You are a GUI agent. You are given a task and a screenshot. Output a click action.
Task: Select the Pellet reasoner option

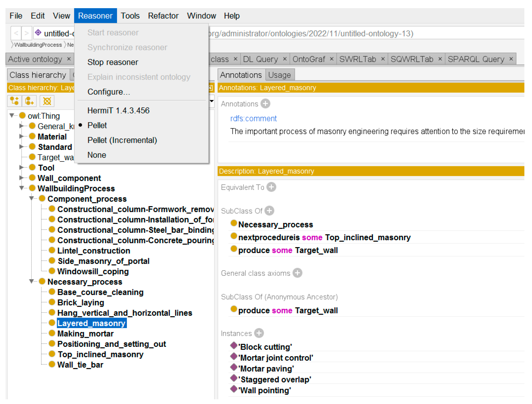[x=97, y=125]
